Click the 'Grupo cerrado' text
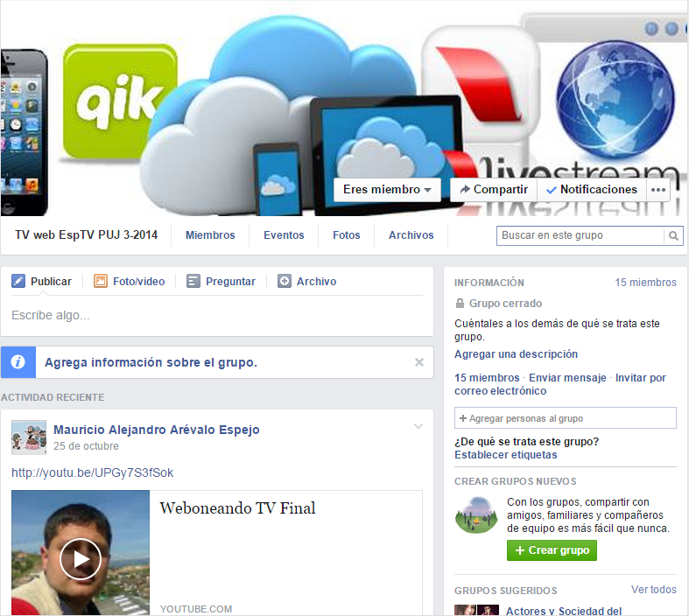This screenshot has height=616, width=689. pyautogui.click(x=505, y=304)
